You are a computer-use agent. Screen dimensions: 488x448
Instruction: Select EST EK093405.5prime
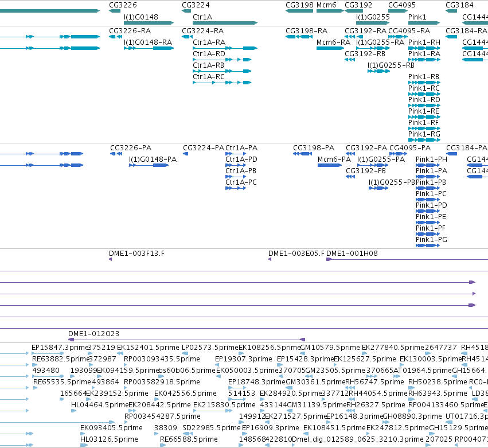click(111, 428)
